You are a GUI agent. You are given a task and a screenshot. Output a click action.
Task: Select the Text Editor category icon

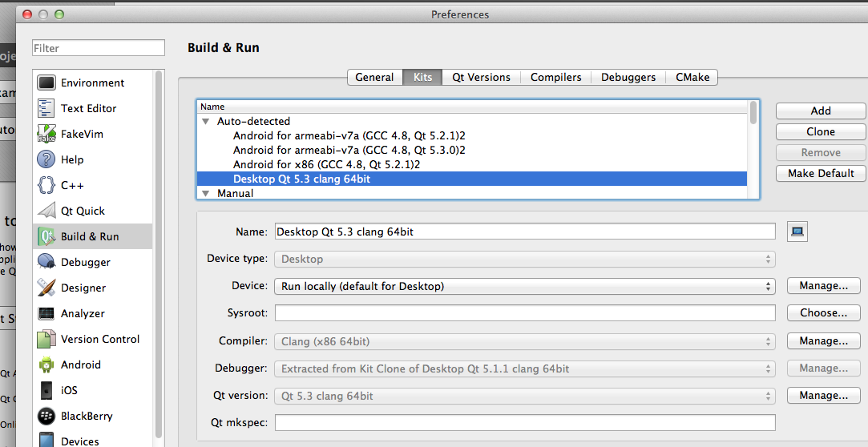click(46, 108)
